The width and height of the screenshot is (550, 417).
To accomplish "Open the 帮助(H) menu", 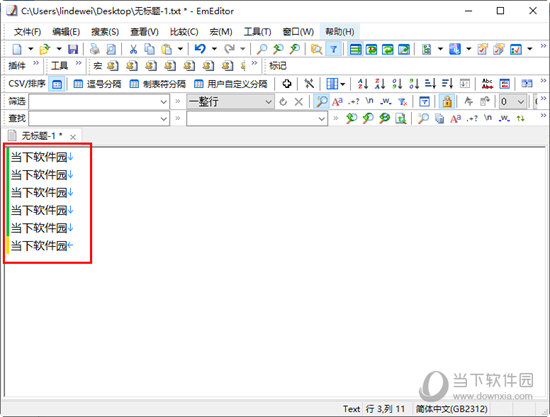I will [x=339, y=32].
